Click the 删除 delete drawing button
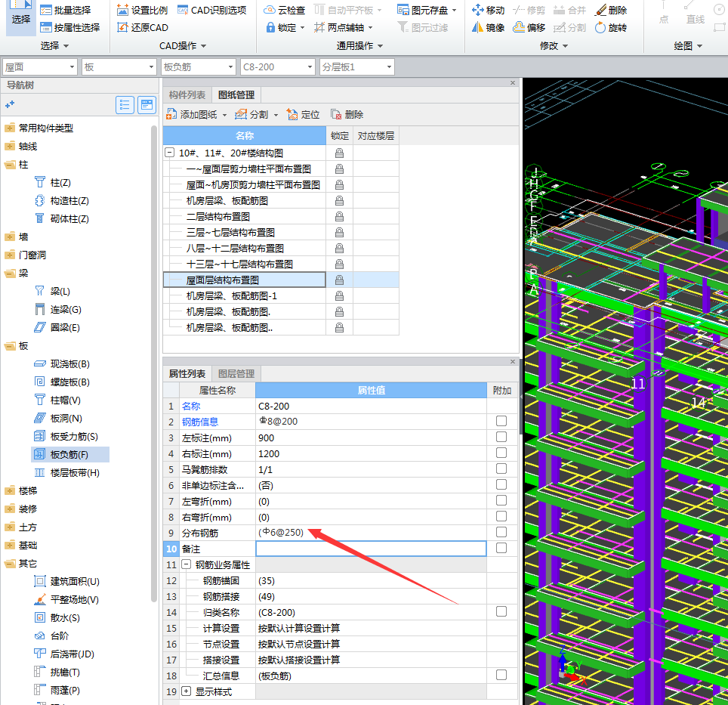 click(x=347, y=114)
